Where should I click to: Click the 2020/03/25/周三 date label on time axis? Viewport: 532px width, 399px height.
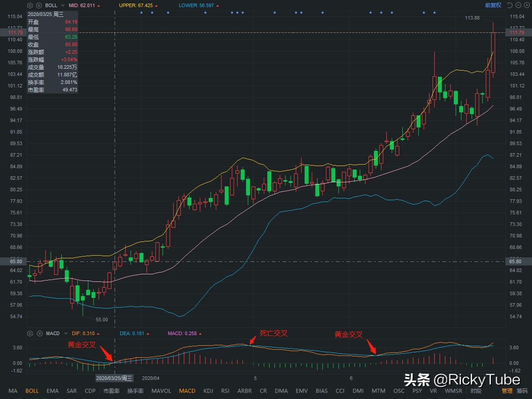[x=114, y=378]
